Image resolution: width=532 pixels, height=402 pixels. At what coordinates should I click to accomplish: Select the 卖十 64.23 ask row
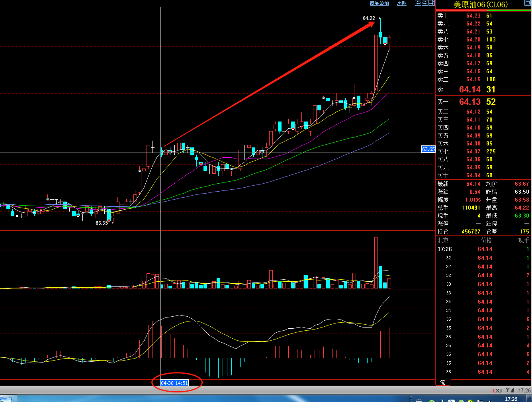click(x=483, y=16)
